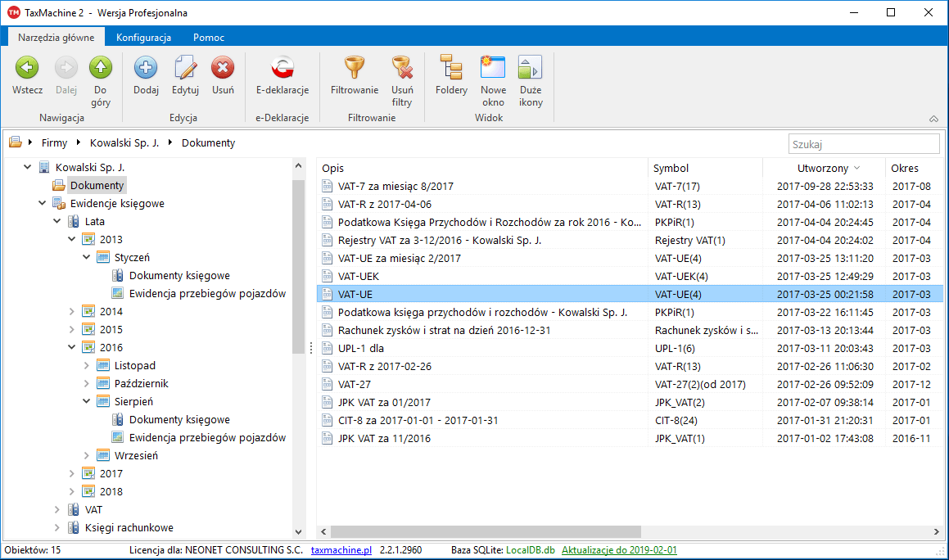Open E-deklaracje function
The height and width of the screenshot is (560, 949).
tap(282, 78)
